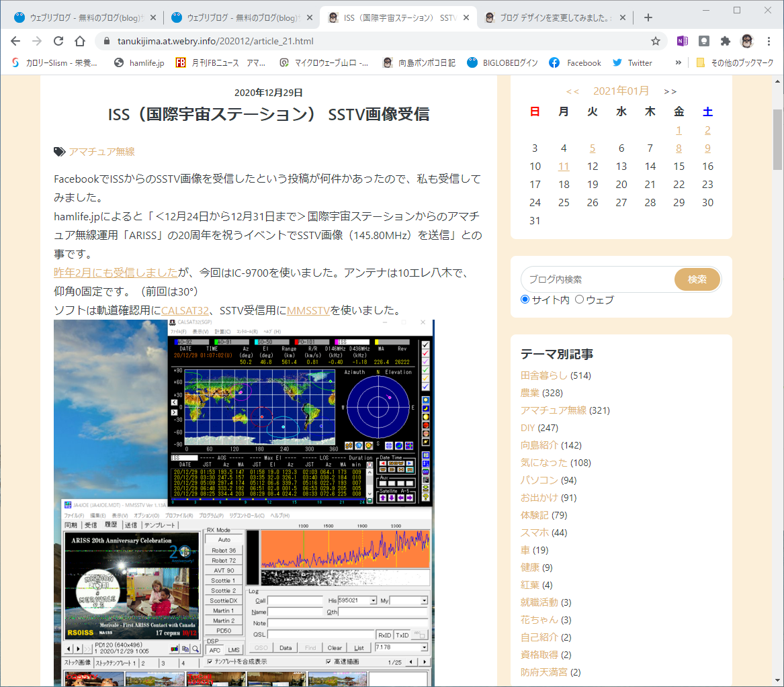View site info via the padlock icon

coord(106,41)
